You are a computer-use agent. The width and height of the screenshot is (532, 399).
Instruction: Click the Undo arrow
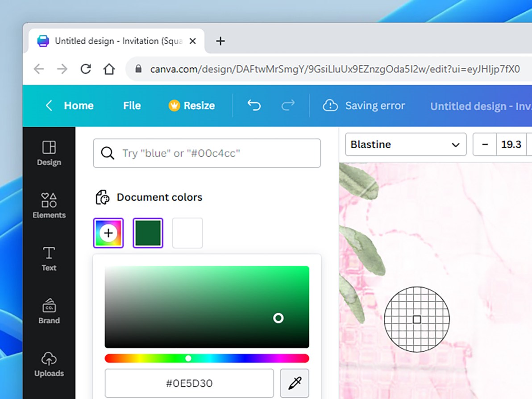[x=254, y=105]
